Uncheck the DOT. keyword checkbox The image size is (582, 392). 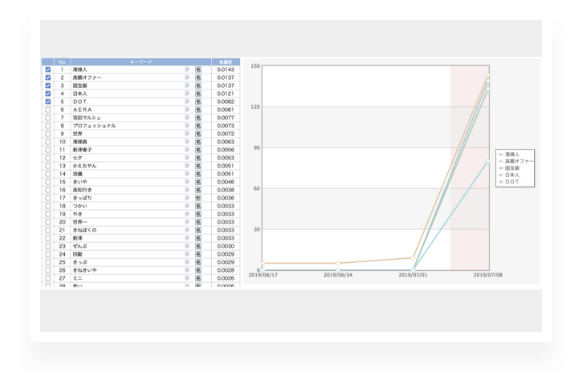point(48,102)
